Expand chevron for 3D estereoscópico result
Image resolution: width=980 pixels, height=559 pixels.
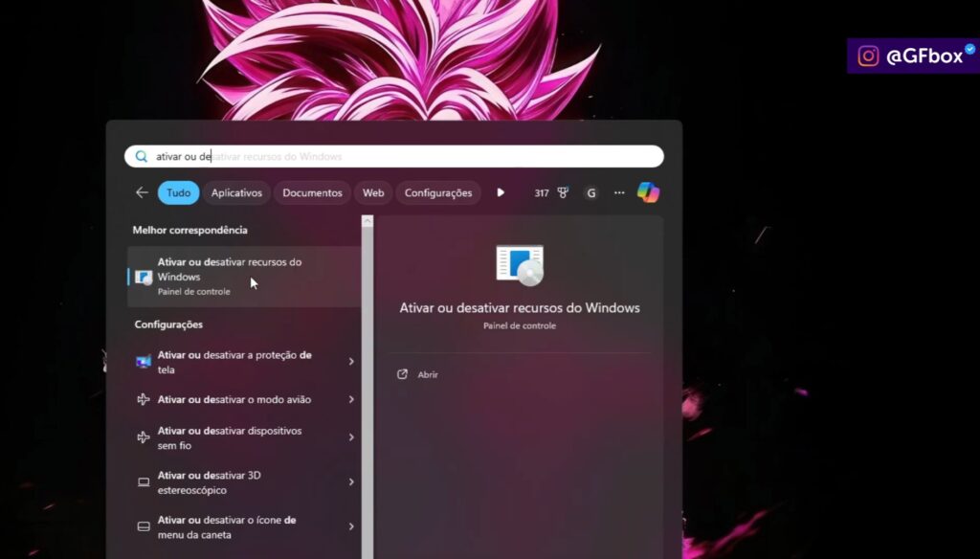point(351,482)
